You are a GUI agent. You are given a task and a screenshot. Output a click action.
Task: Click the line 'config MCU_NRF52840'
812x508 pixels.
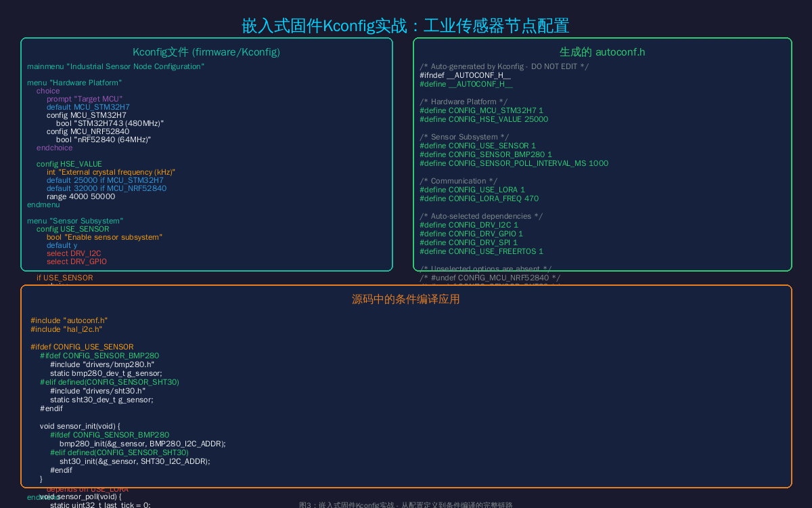pos(88,131)
